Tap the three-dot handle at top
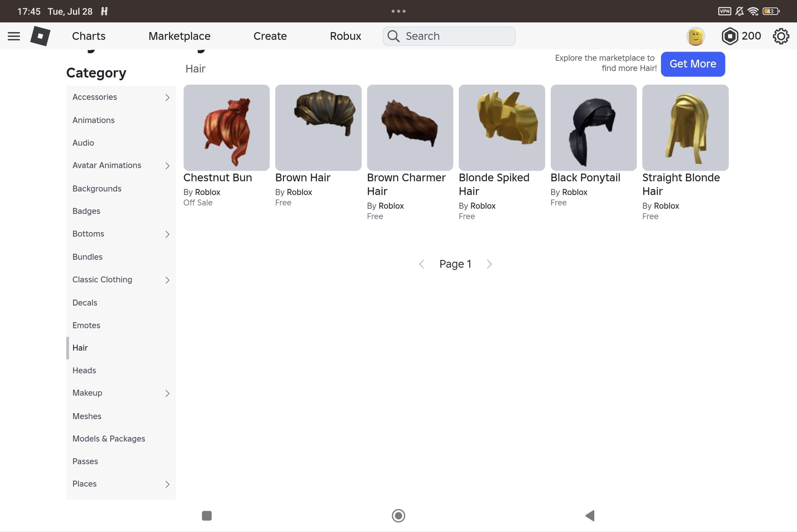This screenshot has width=797, height=532. 398,11
